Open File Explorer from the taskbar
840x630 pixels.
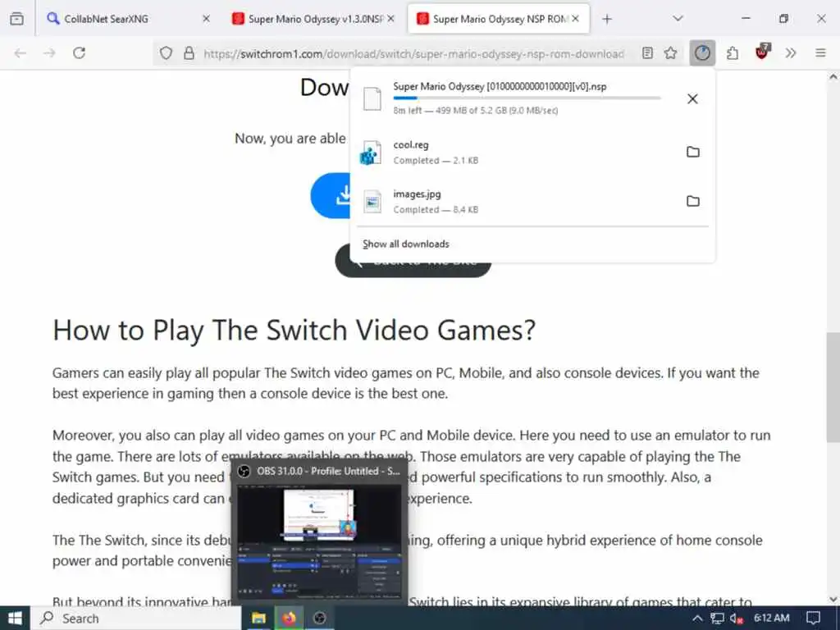[258, 619]
